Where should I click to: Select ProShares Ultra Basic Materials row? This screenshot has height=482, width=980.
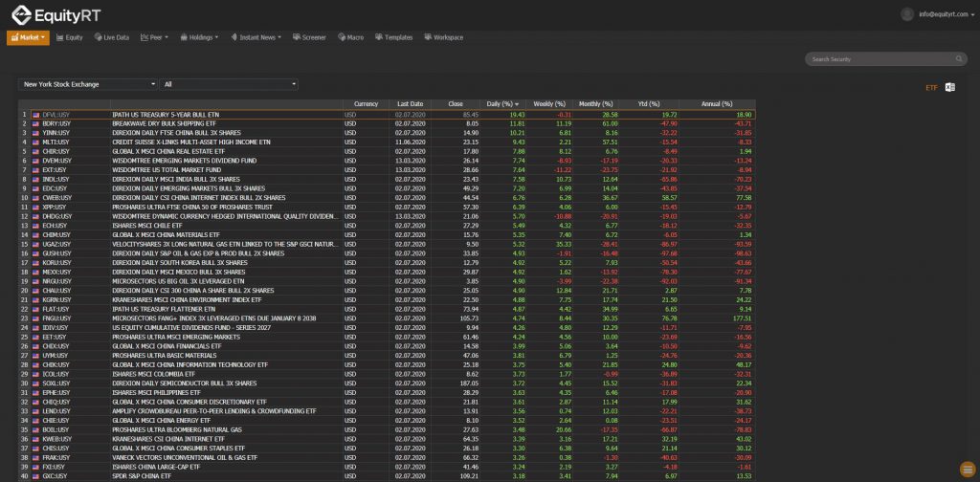click(387, 355)
